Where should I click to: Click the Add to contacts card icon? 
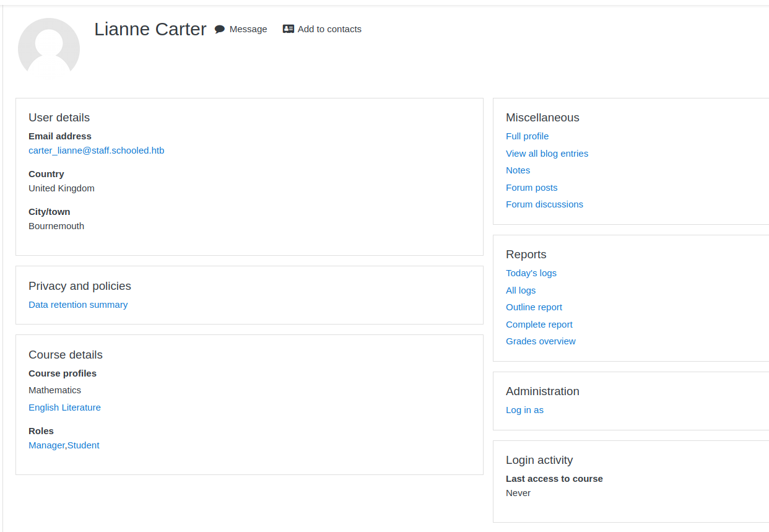(x=289, y=29)
